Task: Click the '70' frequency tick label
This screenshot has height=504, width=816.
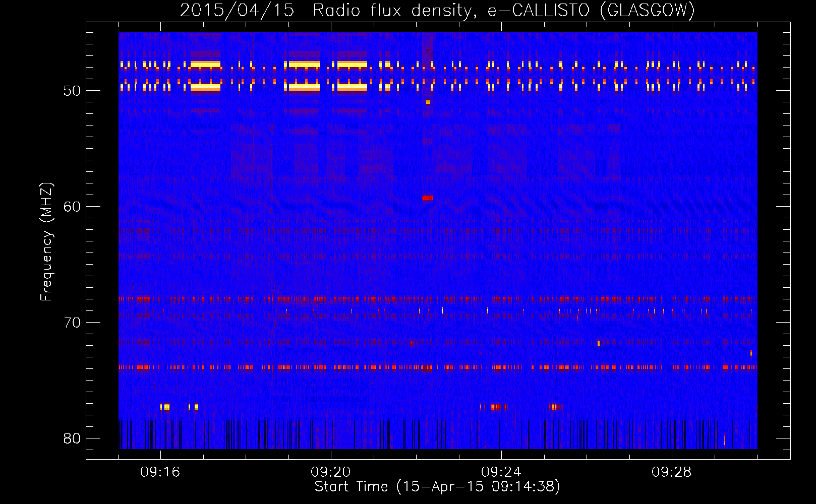Action: click(72, 323)
